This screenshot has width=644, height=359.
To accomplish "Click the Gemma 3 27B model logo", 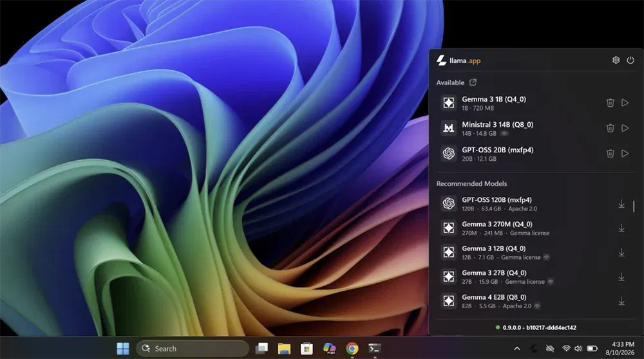I will point(448,277).
